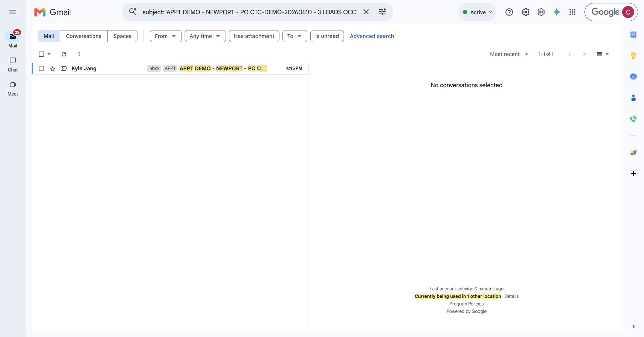The image size is (644, 337).
Task: Show search options filter icon
Action: pyautogui.click(x=383, y=12)
